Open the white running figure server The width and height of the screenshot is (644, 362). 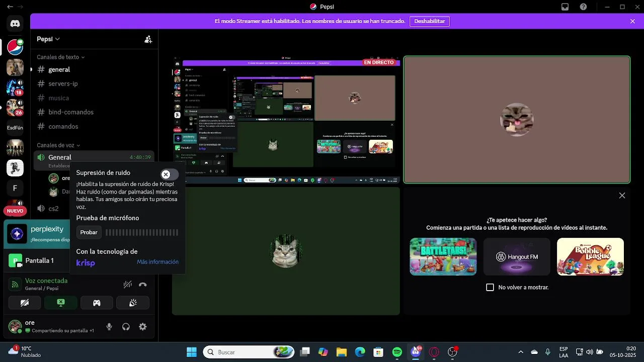coord(15,168)
